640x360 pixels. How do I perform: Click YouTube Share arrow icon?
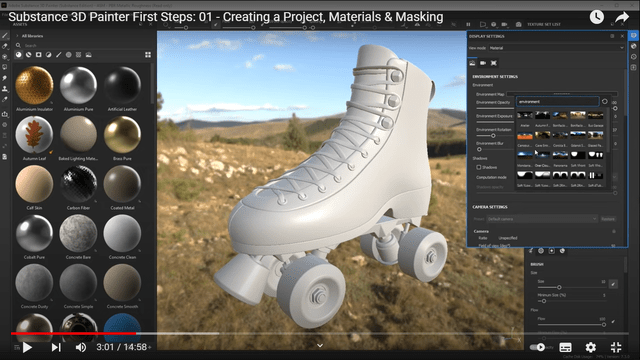622,17
